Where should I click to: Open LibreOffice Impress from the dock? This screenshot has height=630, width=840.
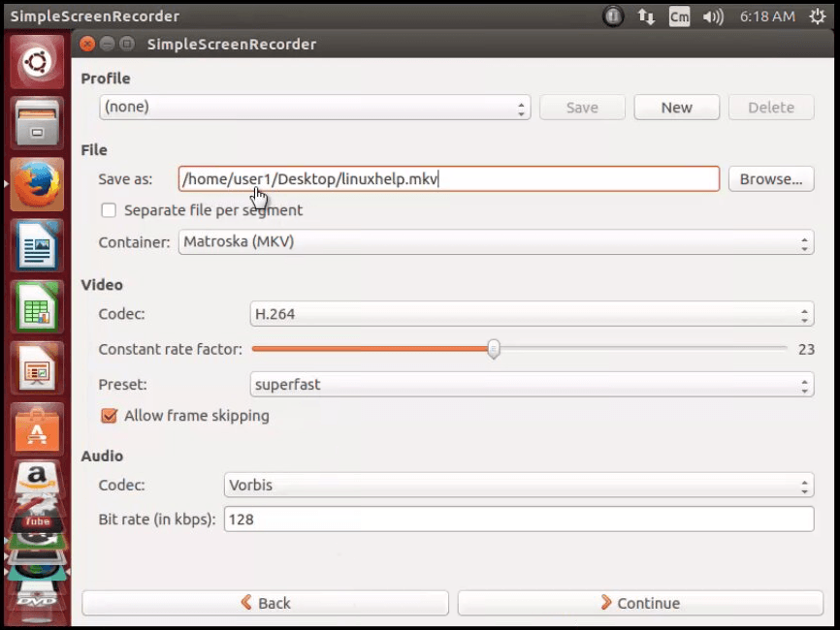coord(37,367)
